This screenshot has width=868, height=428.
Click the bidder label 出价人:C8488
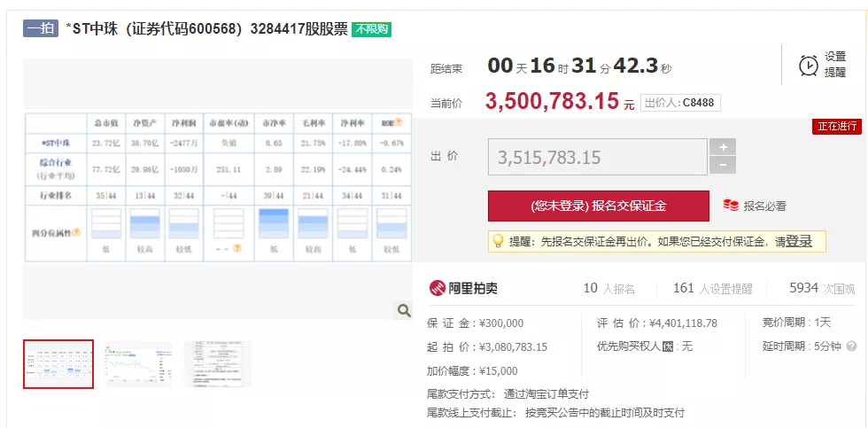pos(680,103)
